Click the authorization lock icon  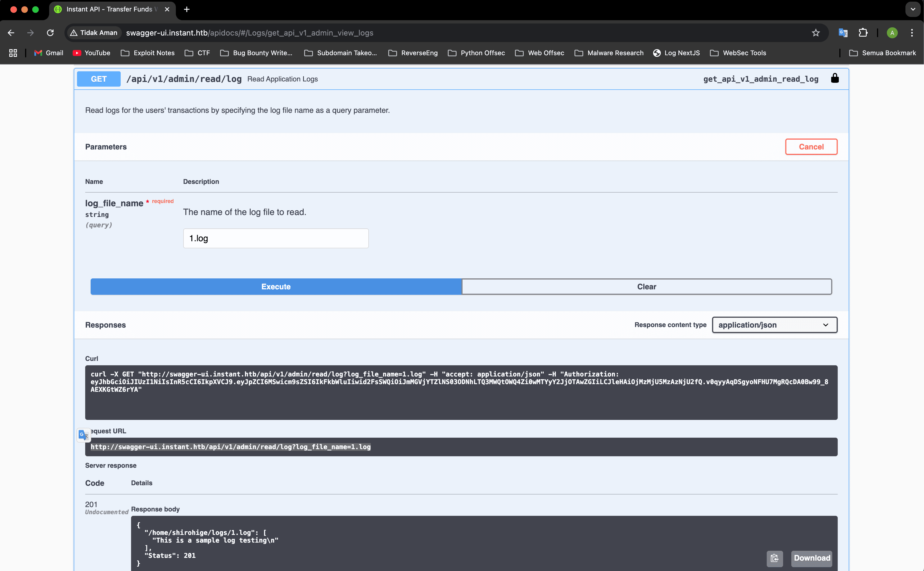coord(834,79)
